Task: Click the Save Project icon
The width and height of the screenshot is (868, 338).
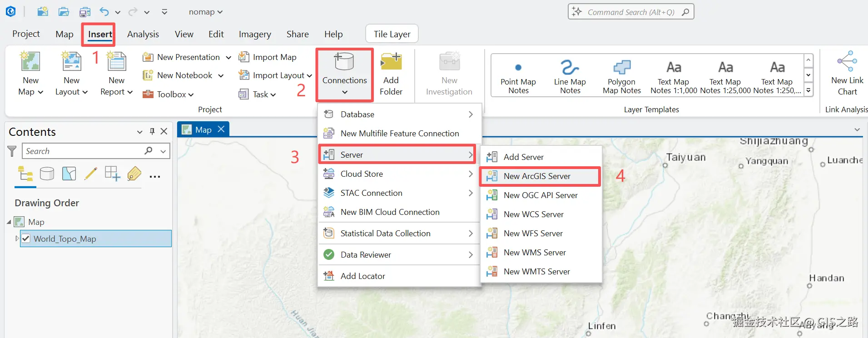Action: (x=84, y=12)
